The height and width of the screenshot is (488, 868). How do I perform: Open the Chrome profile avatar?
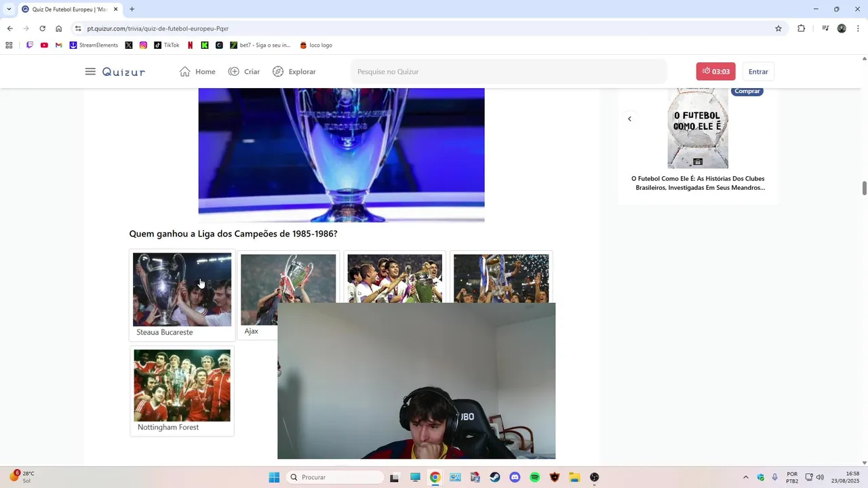(x=842, y=28)
